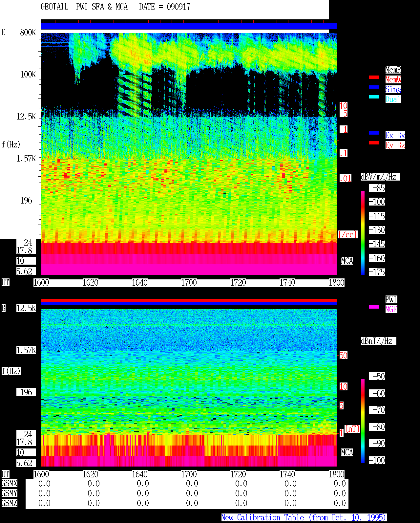The width and height of the screenshot is (420, 523).
Task: Click the 1740 UT tick below the B spectrogram
Action: tap(287, 474)
